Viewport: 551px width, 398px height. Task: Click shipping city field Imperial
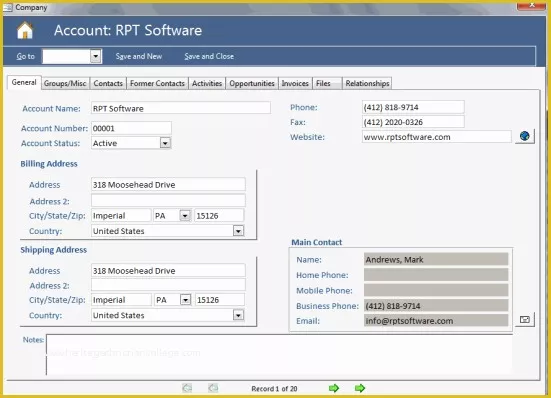[x=121, y=300]
